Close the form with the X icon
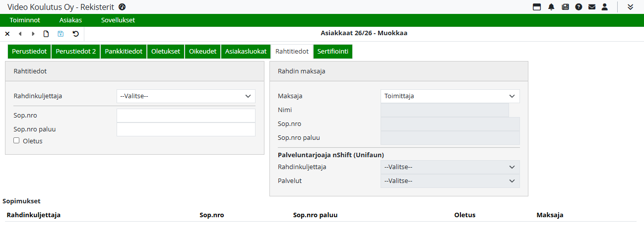 click(x=7, y=34)
